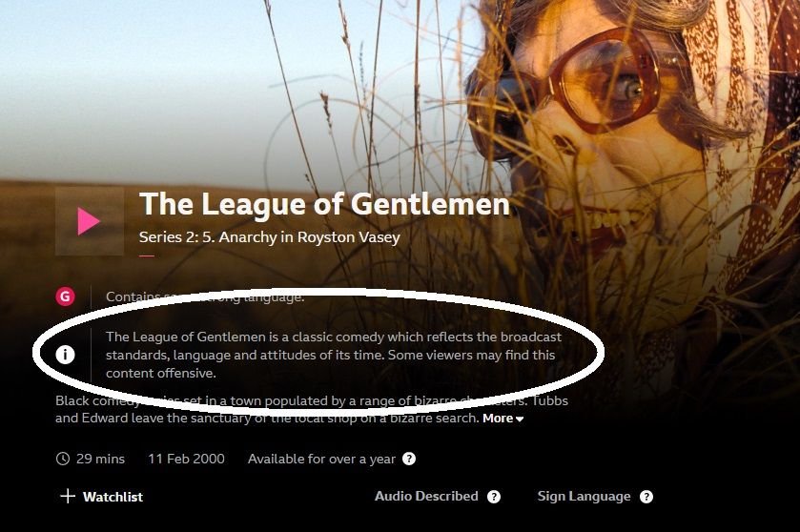This screenshot has width=800, height=532.
Task: Click the Available for over a year text
Action: pyautogui.click(x=321, y=459)
